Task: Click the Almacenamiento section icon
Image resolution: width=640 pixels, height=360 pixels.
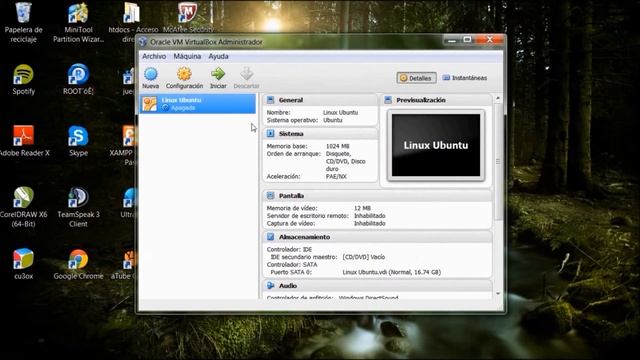Action: coord(270,237)
